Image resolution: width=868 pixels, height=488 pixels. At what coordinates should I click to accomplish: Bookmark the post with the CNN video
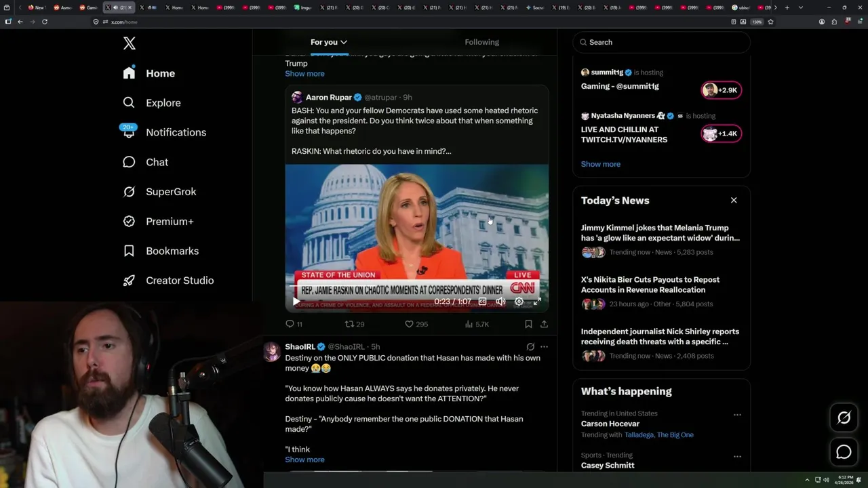pyautogui.click(x=528, y=324)
